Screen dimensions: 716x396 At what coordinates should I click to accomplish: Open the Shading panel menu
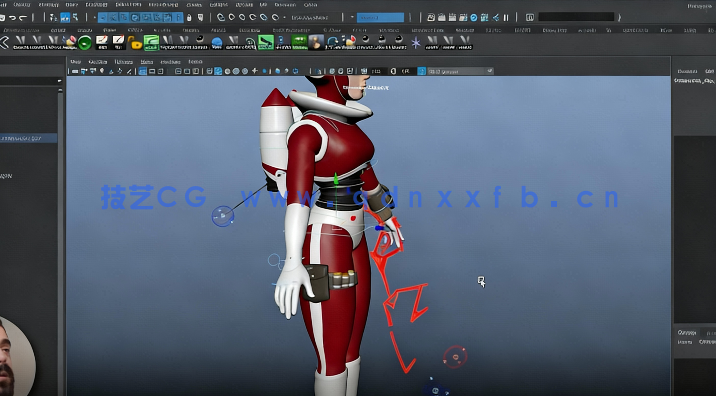[x=98, y=62]
